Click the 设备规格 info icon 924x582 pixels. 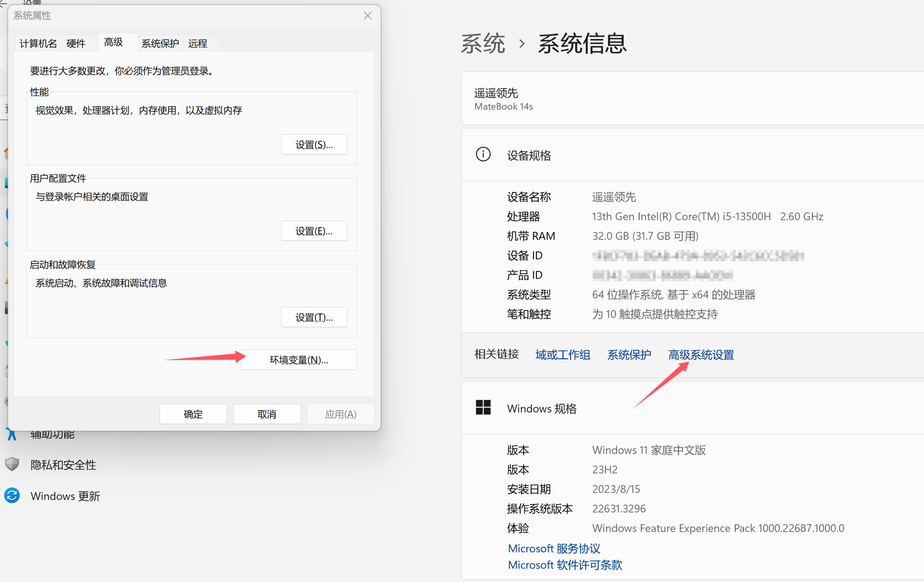coord(483,154)
